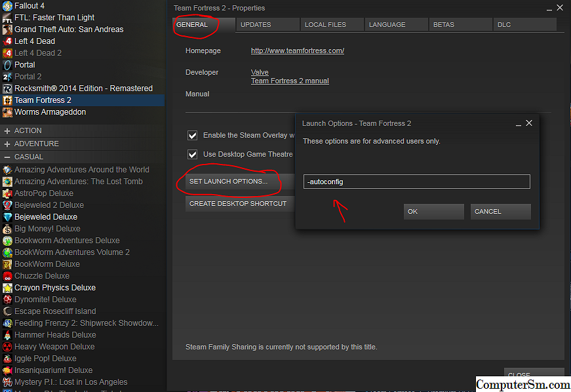Switch to the UPDATES tab

[x=267, y=25]
